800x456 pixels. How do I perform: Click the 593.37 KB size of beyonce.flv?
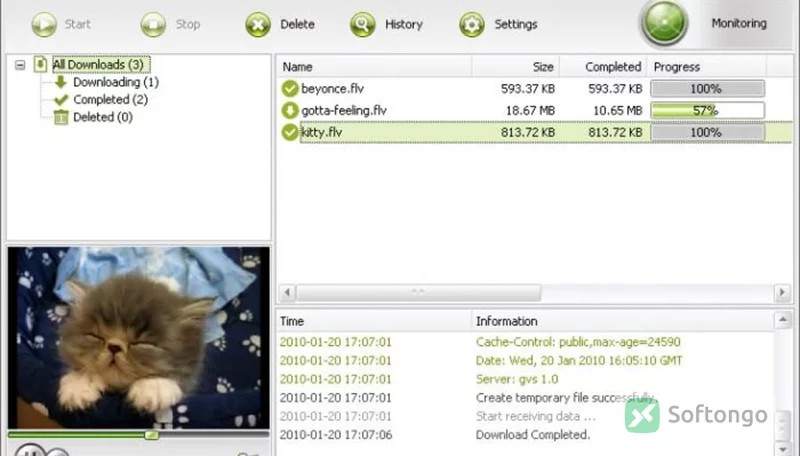528,89
